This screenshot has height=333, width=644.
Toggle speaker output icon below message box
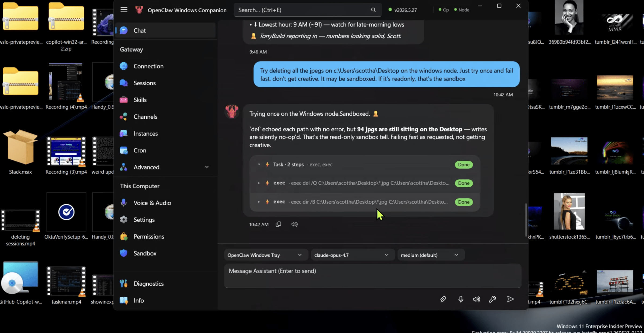coord(477,299)
